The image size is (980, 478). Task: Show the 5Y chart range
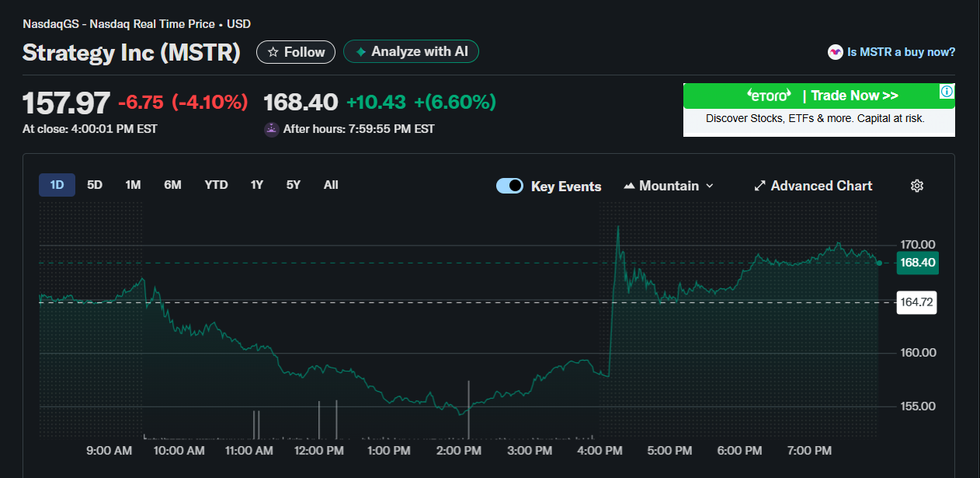[x=293, y=185]
